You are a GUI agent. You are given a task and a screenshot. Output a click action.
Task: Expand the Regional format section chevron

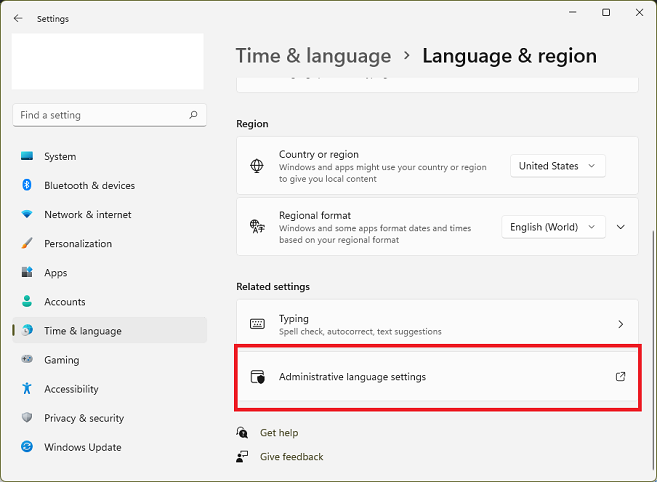click(x=621, y=227)
